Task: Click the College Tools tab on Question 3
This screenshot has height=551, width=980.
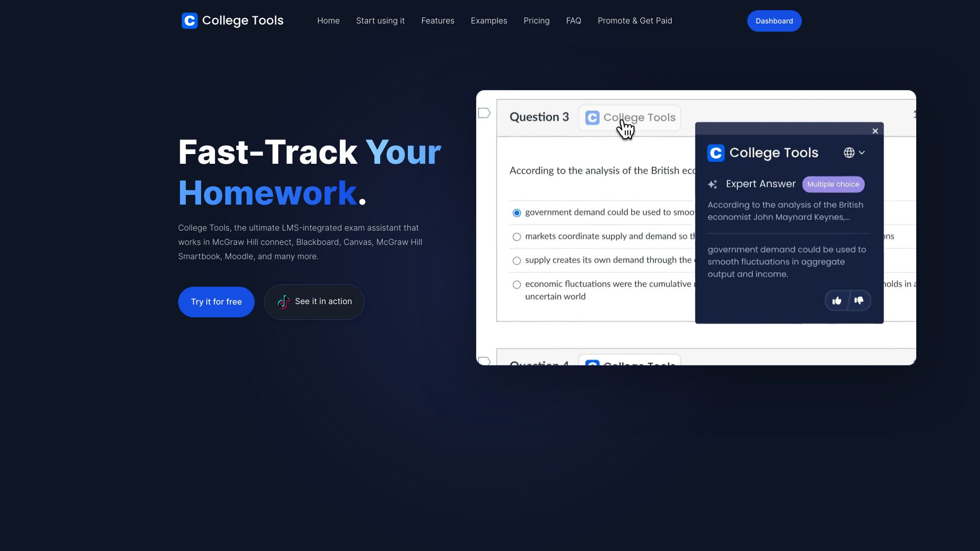Action: (x=630, y=117)
